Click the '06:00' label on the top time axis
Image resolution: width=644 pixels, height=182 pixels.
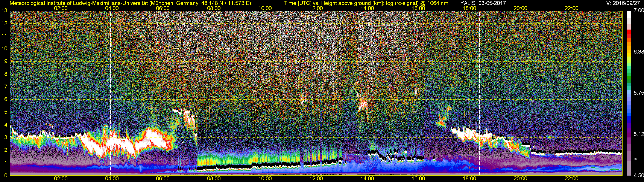pos(163,8)
